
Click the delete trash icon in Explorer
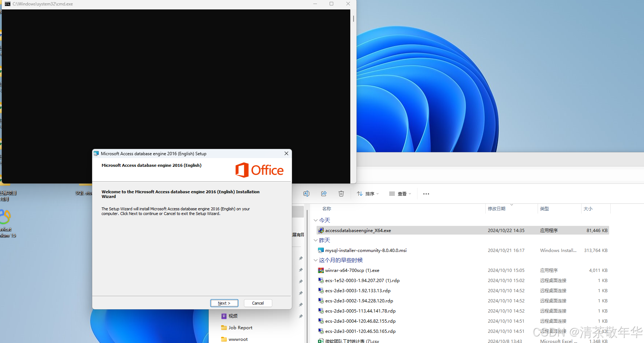(341, 194)
